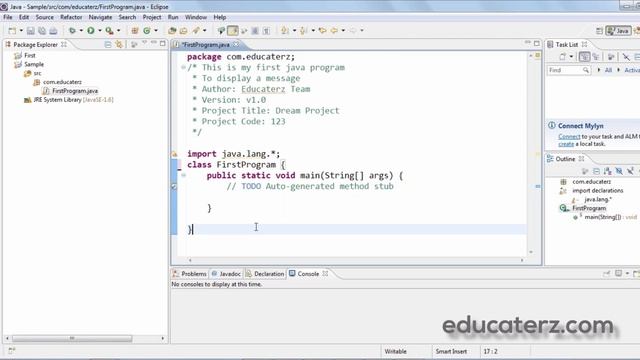Click the Open Perspective icon
Viewport: 640px width, 360px height.
pyautogui.click(x=599, y=31)
